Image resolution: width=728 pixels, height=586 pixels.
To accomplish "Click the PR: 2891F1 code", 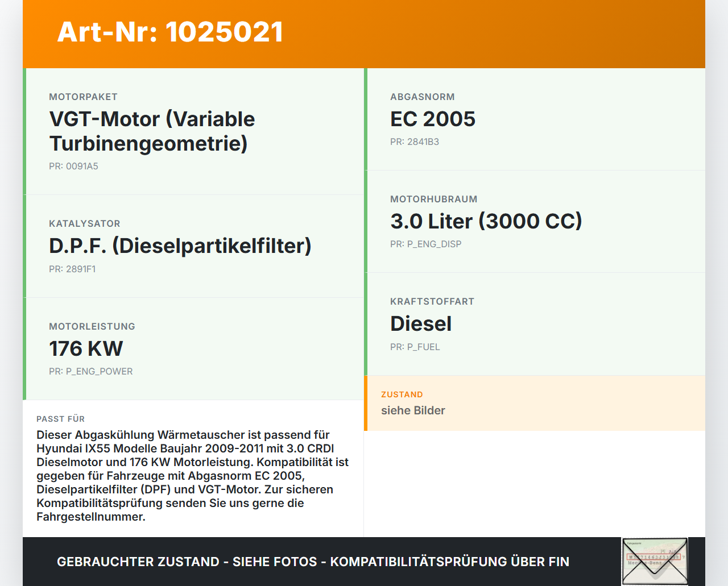I will (x=72, y=269).
